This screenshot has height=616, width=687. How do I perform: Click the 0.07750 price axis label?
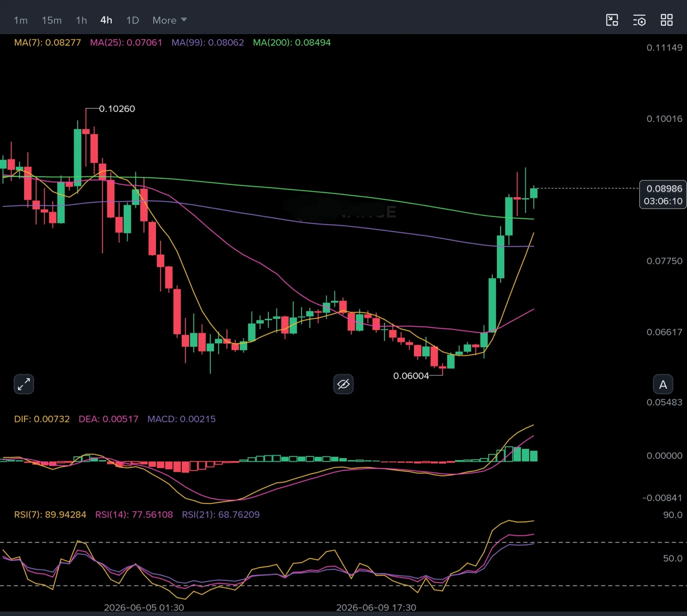(x=664, y=261)
